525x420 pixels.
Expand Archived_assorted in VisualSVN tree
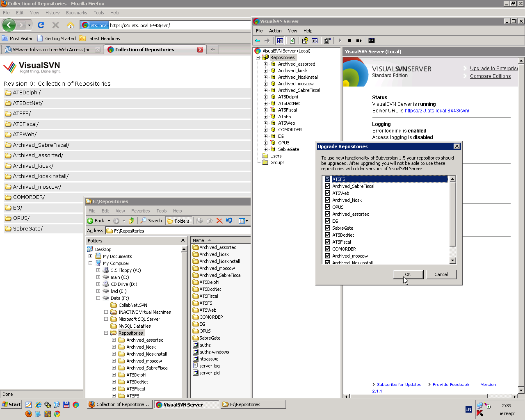coord(265,64)
